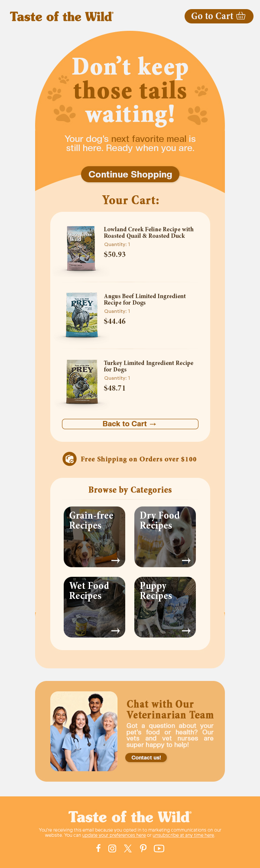Viewport: 260px width, 868px height.
Task: Click the Lowland Creek Feline product image
Action: [81, 248]
